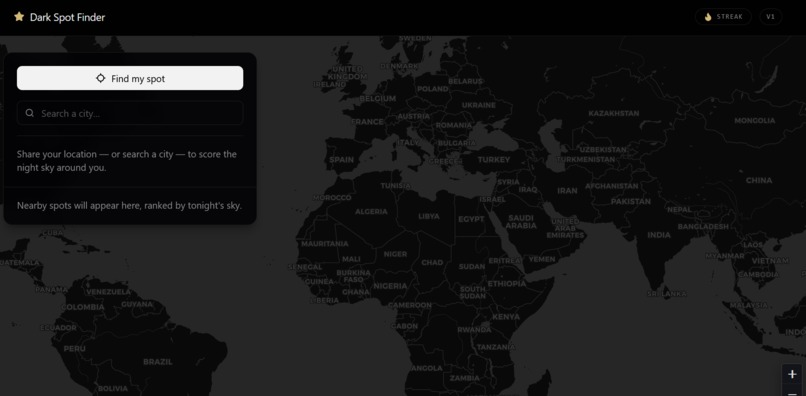Click the crosshair locate icon
Screen dimensions: 806x396
101,78
